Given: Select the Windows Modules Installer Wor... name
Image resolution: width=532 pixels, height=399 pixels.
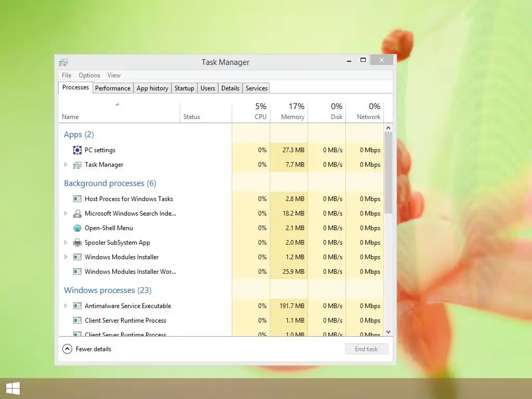Looking at the screenshot, I should (130, 271).
